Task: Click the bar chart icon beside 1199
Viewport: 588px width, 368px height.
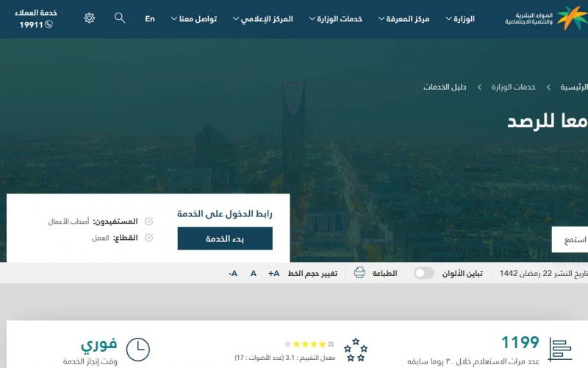Action: [559, 349]
